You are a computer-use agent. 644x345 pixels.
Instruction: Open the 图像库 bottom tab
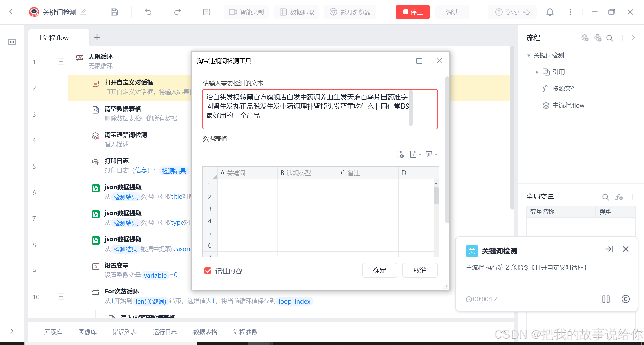tap(88, 332)
